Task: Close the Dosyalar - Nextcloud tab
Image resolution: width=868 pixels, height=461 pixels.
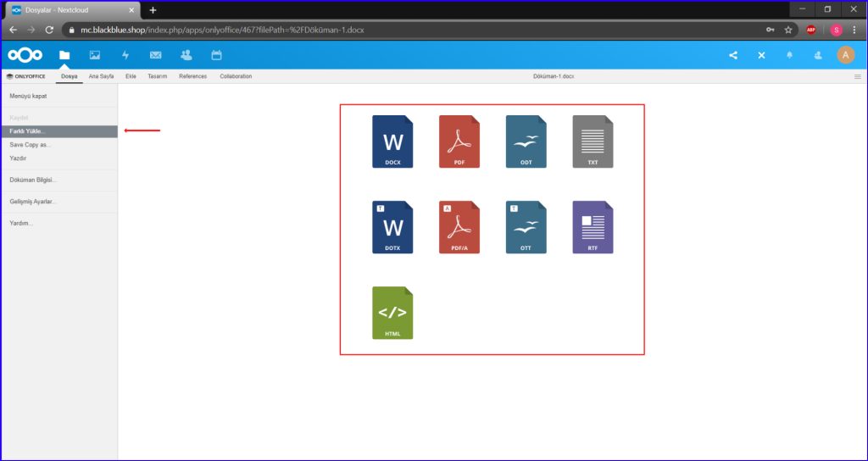Action: point(131,10)
